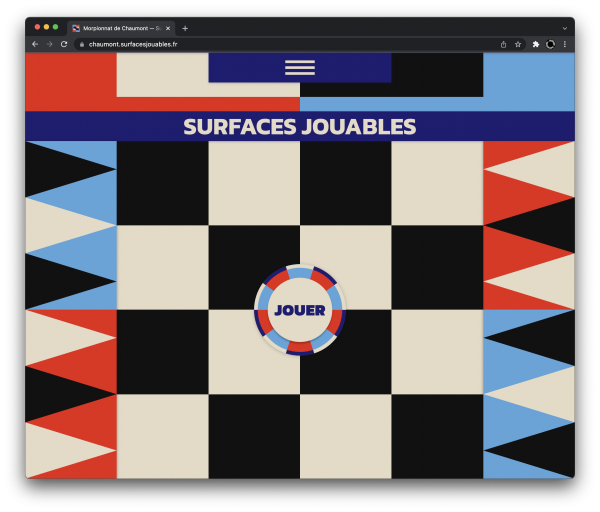The height and width of the screenshot is (512, 600).
Task: Open the browser profile avatar
Action: point(550,44)
